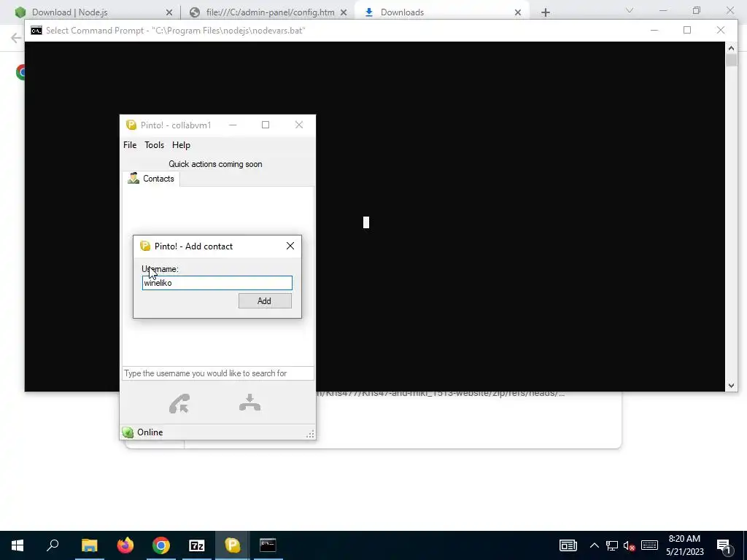
Task: Show hidden system tray icons
Action: pyautogui.click(x=594, y=545)
